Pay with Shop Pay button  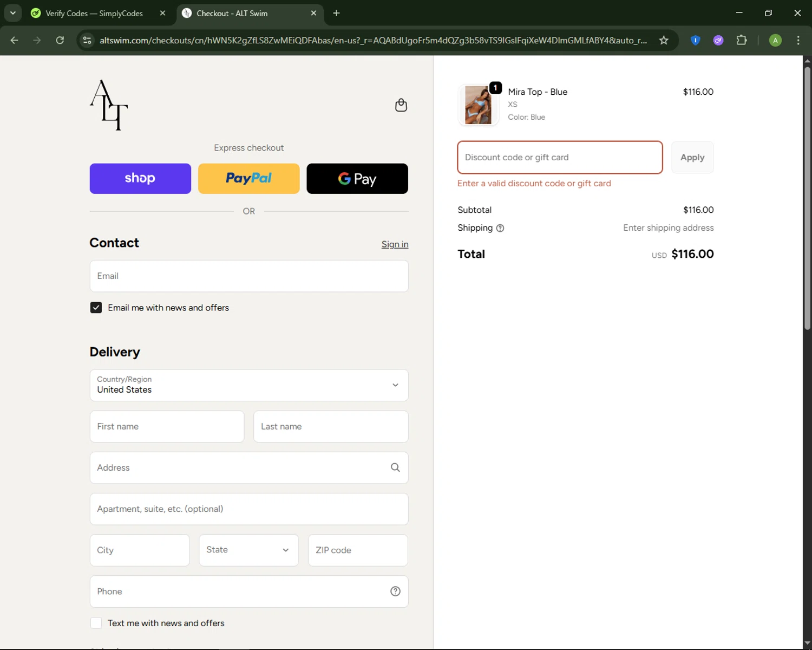click(140, 179)
